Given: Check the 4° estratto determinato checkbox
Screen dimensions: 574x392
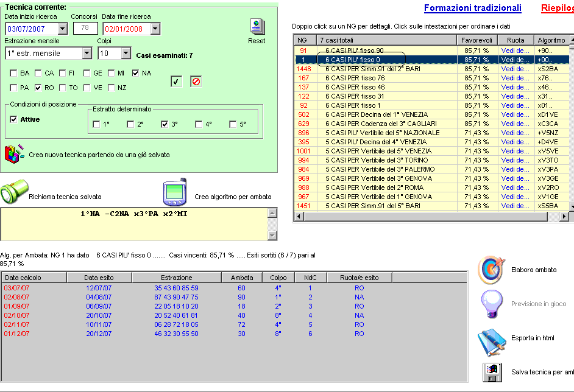Looking at the screenshot, I should tap(199, 124).
